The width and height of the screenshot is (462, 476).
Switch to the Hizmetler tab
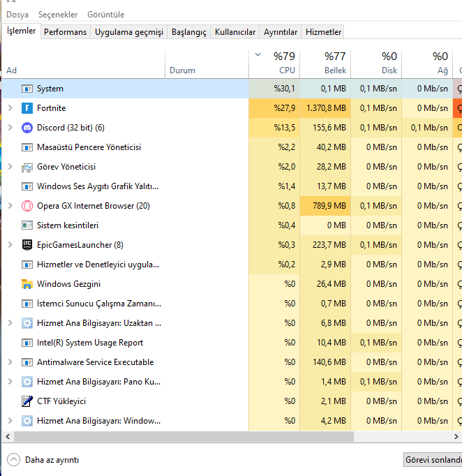pyautogui.click(x=323, y=32)
